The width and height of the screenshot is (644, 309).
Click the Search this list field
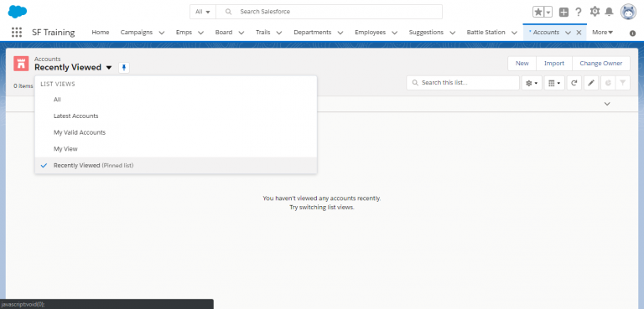click(x=463, y=83)
